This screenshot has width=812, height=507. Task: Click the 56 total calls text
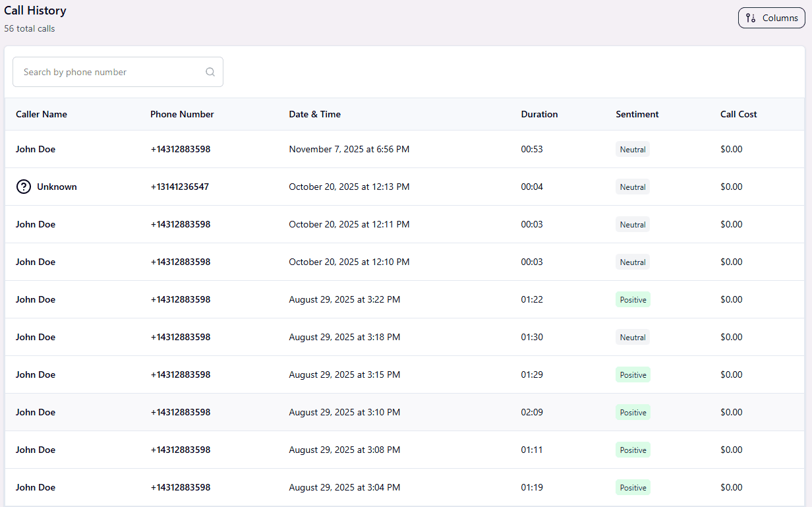click(x=30, y=28)
